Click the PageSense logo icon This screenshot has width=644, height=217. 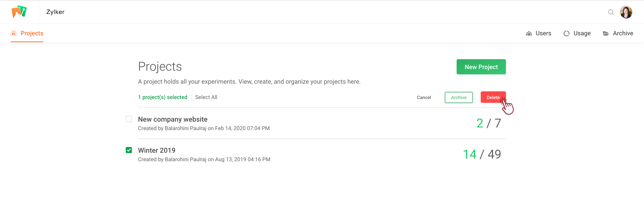pos(19,12)
